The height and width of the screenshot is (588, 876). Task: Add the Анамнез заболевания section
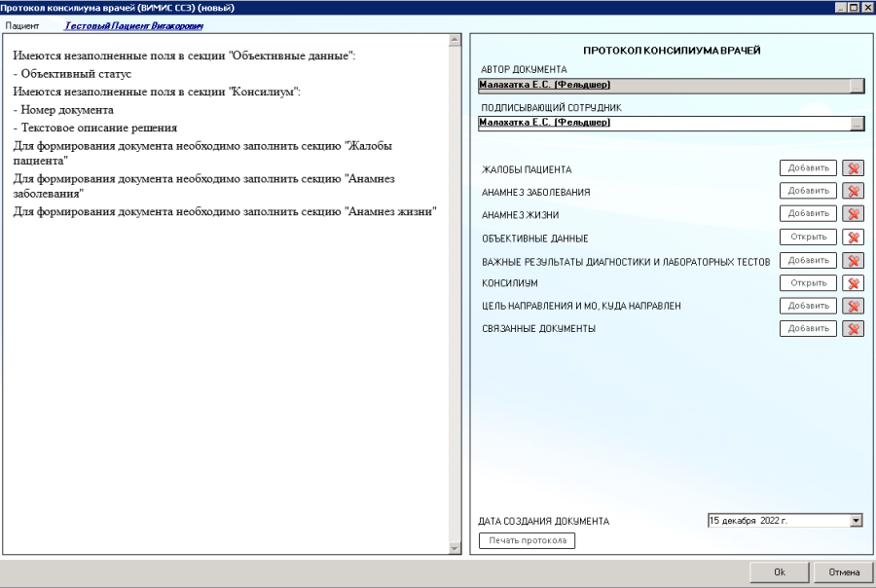click(x=809, y=191)
